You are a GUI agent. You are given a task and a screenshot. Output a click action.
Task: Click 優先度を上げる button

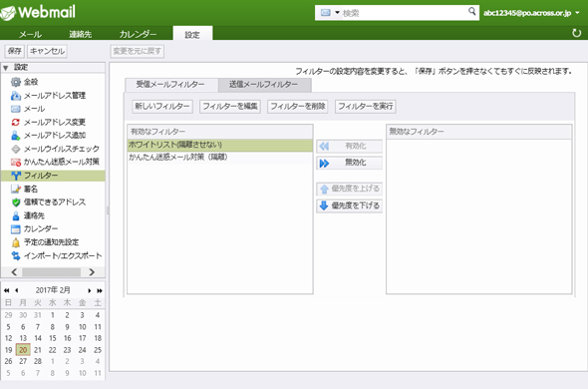pos(350,189)
